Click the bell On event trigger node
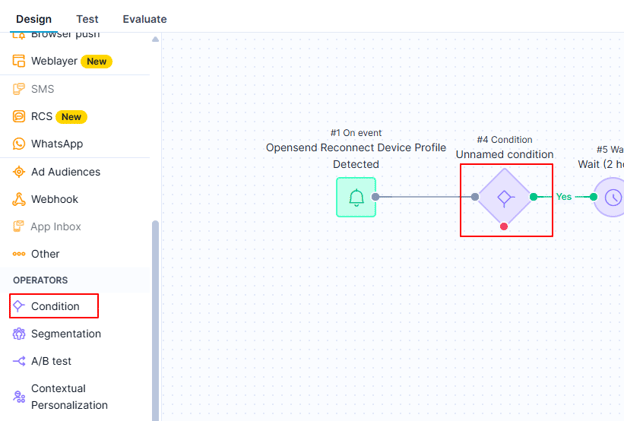 coord(356,197)
